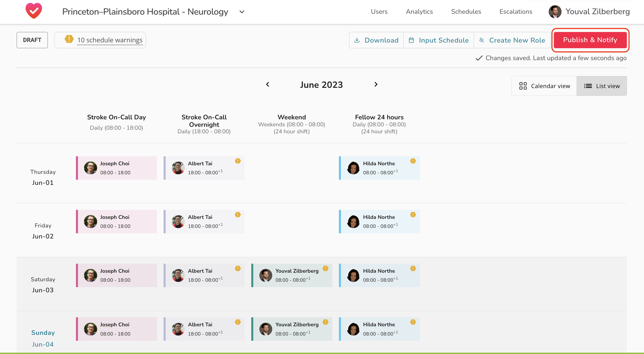Image resolution: width=644 pixels, height=354 pixels.
Task: Click Hilda Northe avatar on Saturday Jun-03
Action: (354, 275)
